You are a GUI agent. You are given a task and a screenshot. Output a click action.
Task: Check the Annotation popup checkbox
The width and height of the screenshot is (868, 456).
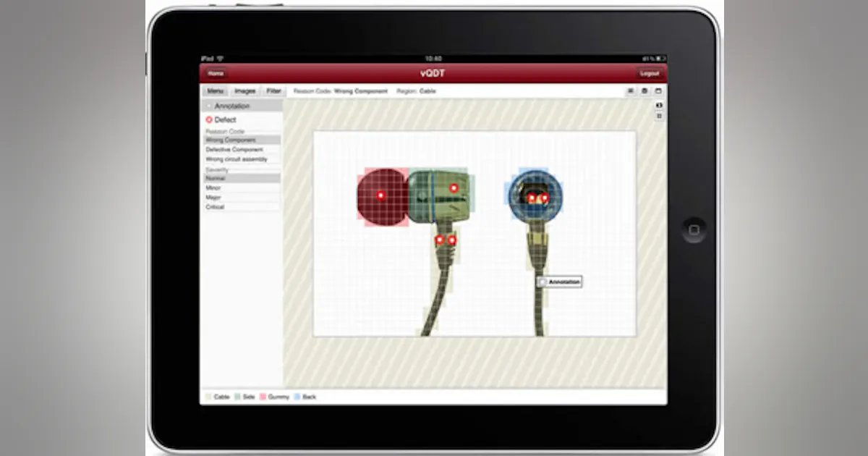tap(542, 282)
